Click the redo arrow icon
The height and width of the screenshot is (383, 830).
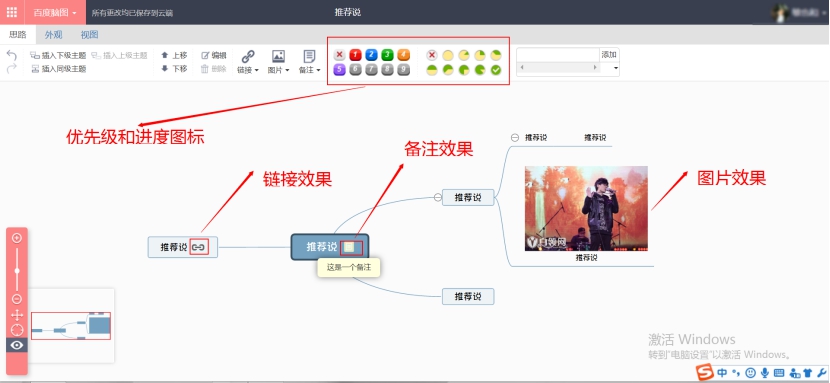[12, 68]
